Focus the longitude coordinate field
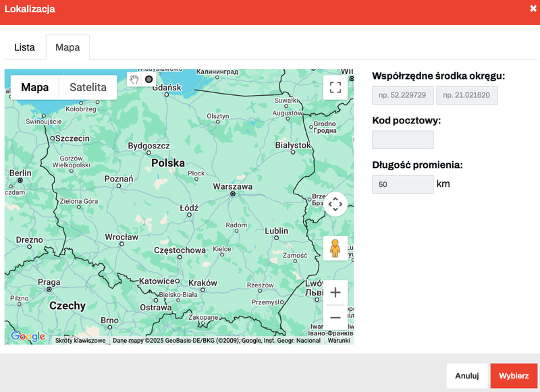 [467, 96]
